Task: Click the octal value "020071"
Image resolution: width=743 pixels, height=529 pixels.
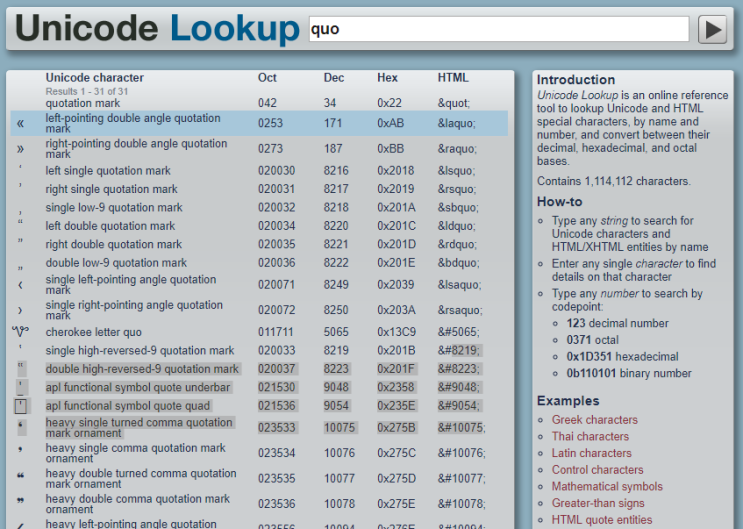Action: [276, 285]
